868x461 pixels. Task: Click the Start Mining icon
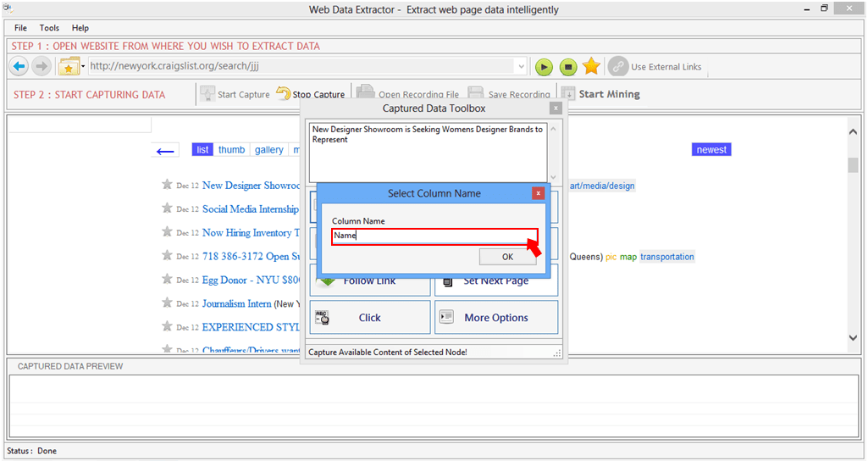(568, 94)
